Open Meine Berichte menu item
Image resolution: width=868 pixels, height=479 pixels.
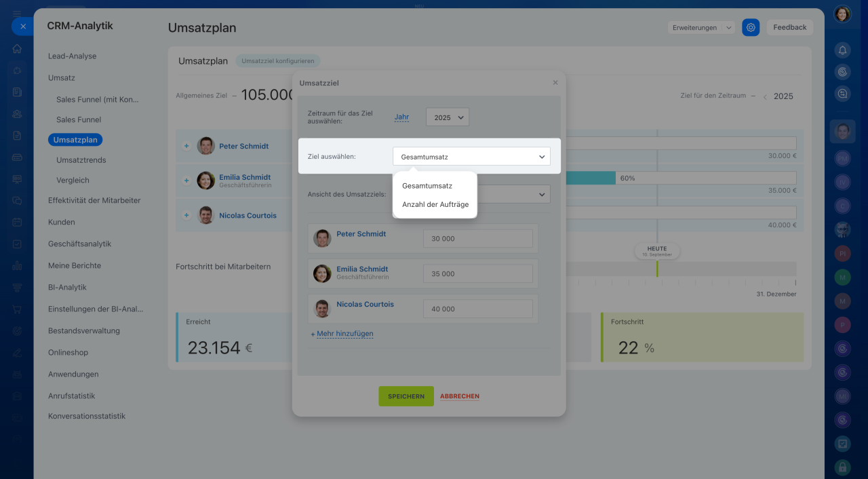pyautogui.click(x=75, y=265)
